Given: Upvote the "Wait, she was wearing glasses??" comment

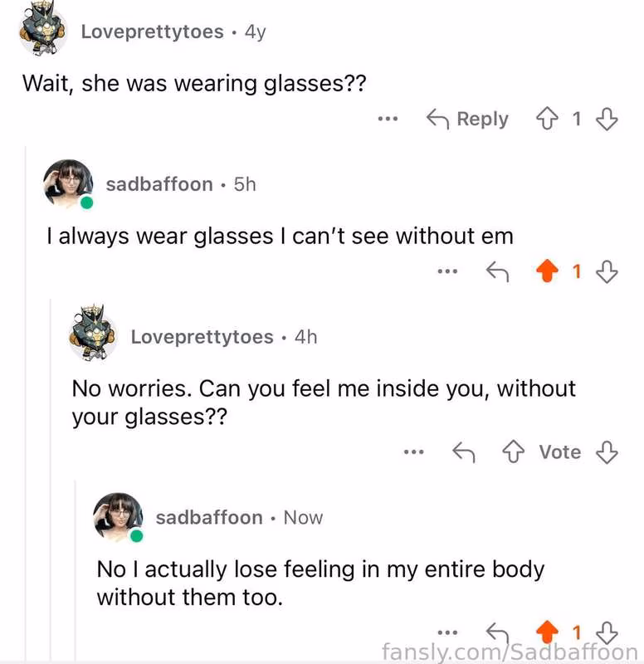Looking at the screenshot, I should 547,120.
